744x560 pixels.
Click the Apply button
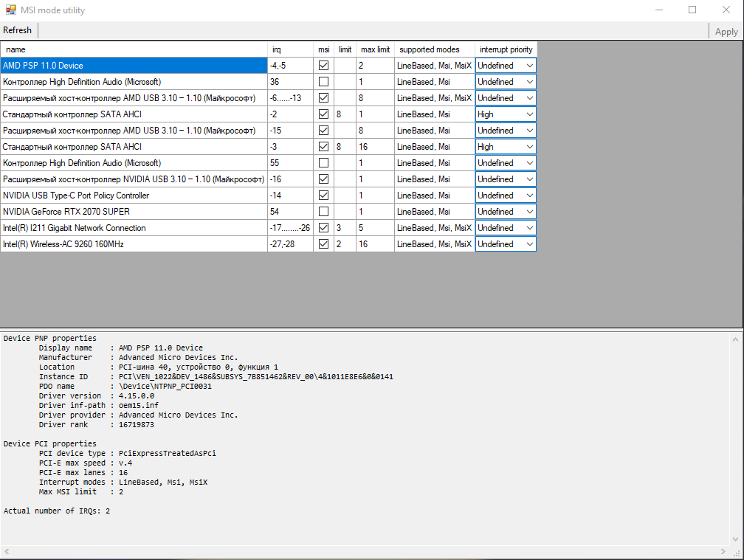click(x=726, y=32)
